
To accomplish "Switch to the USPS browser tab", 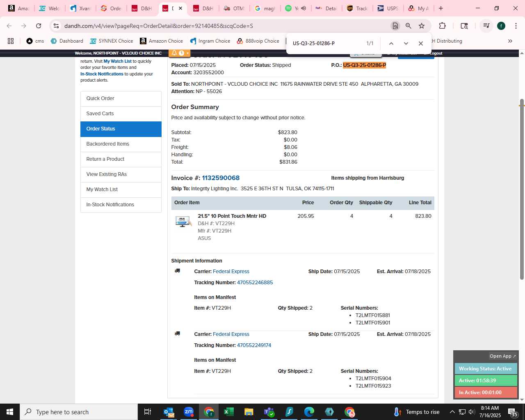I will click(x=388, y=8).
